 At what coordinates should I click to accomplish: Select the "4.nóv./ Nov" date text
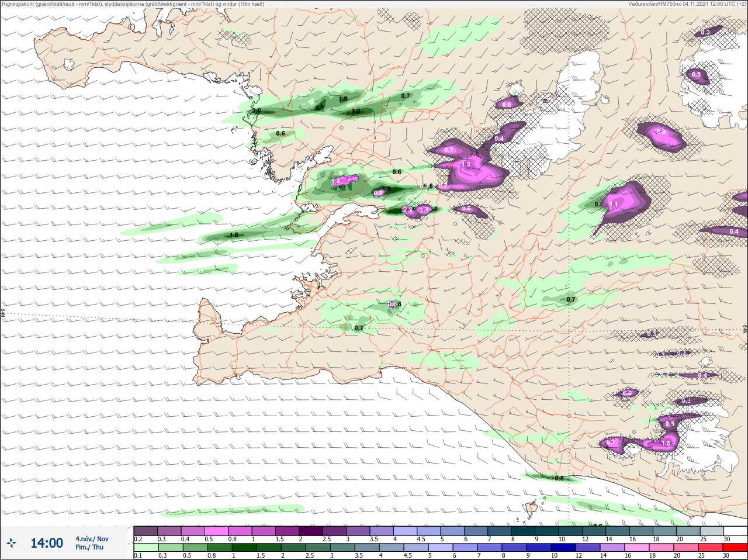click(92, 539)
